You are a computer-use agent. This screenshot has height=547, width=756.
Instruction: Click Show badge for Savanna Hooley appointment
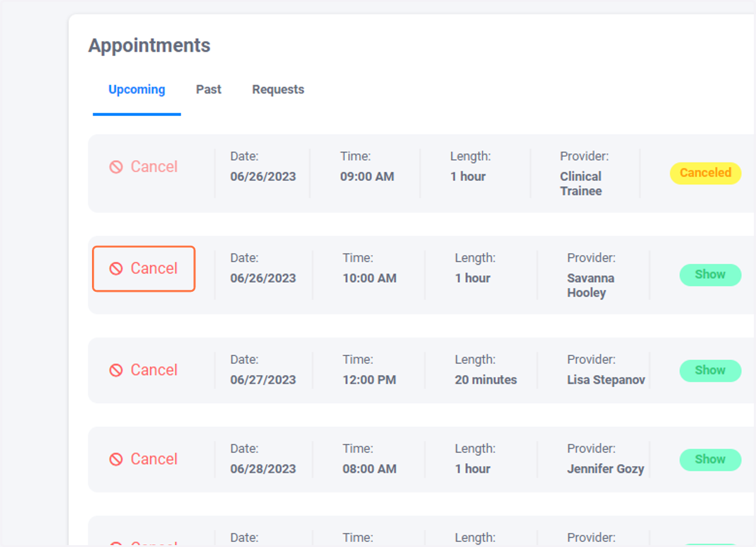point(710,275)
